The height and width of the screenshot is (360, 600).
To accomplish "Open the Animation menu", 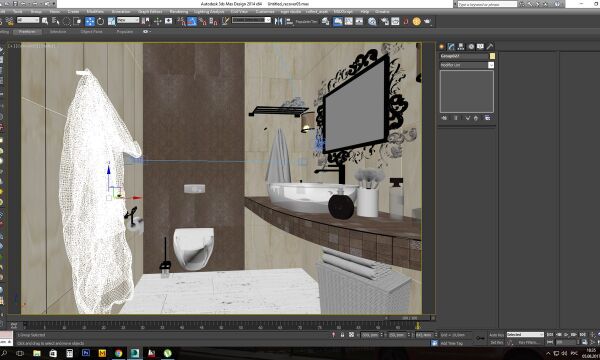I will [x=121, y=12].
